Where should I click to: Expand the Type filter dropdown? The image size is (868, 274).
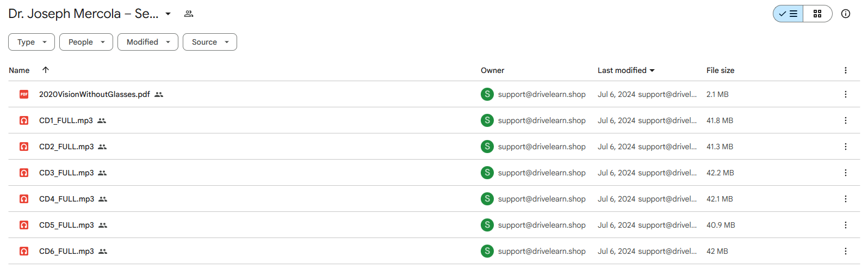32,42
